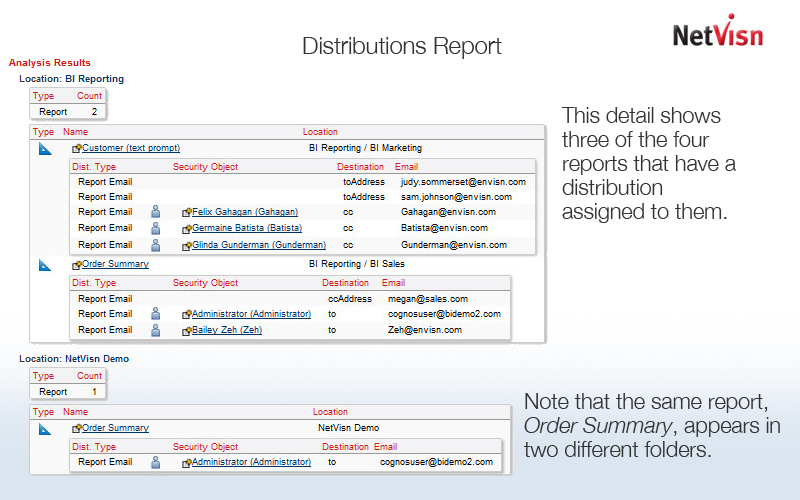The width and height of the screenshot is (800, 500).
Task: Open Administrator link in BI Sales distribution
Action: click(x=251, y=314)
